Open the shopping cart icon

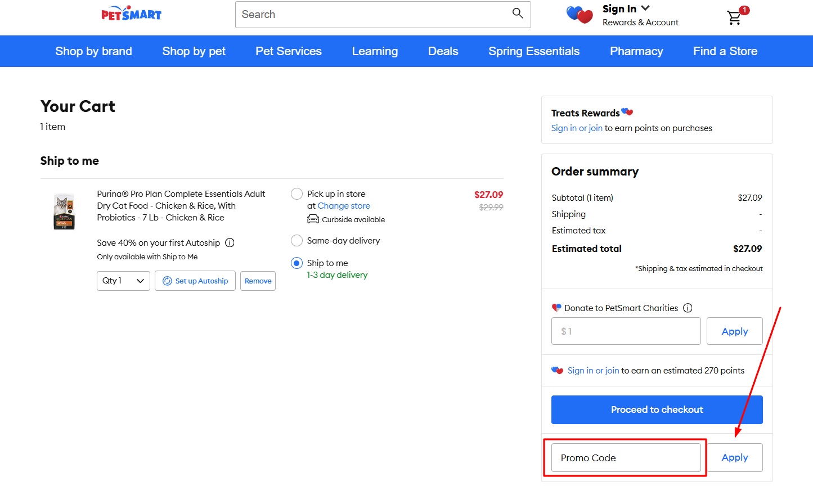(x=734, y=17)
